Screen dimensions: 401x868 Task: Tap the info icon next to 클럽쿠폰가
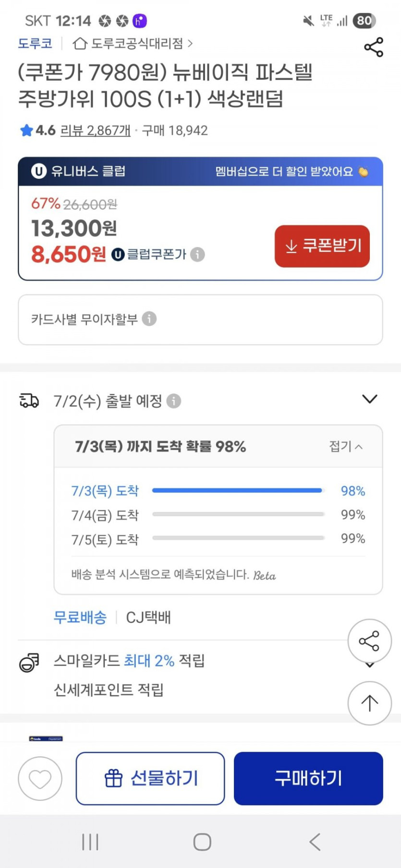[x=197, y=254]
